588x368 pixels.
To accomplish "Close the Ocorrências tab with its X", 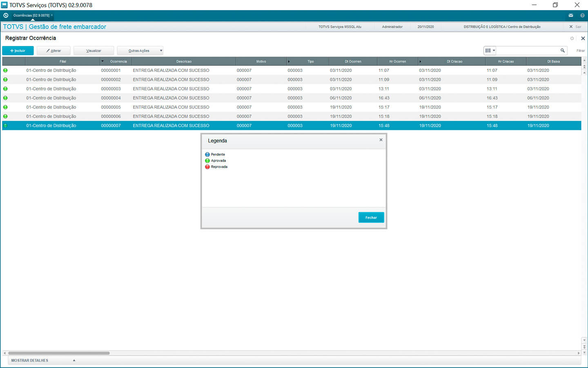I will [52, 15].
